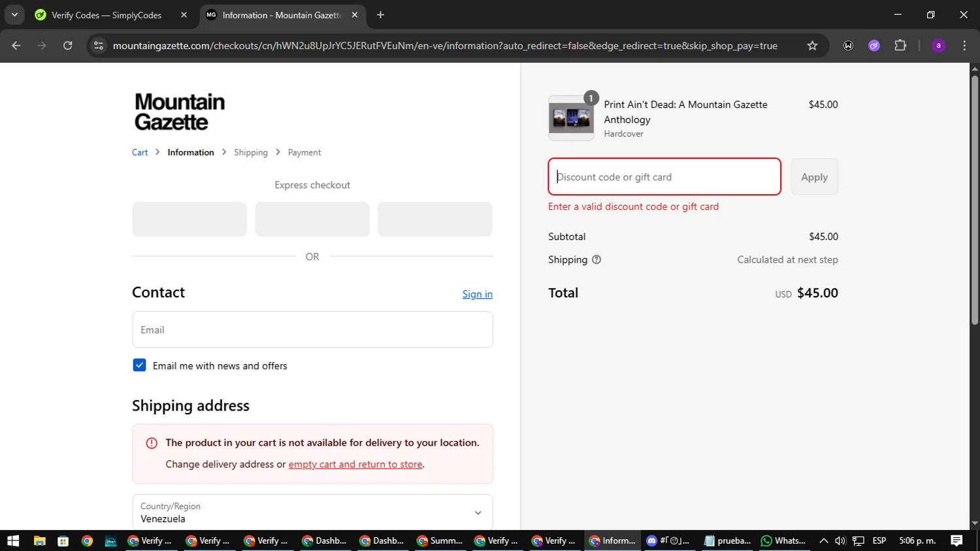The image size is (980, 551).
Task: Select the Information - Mountain Gazette tab
Action: click(x=282, y=15)
